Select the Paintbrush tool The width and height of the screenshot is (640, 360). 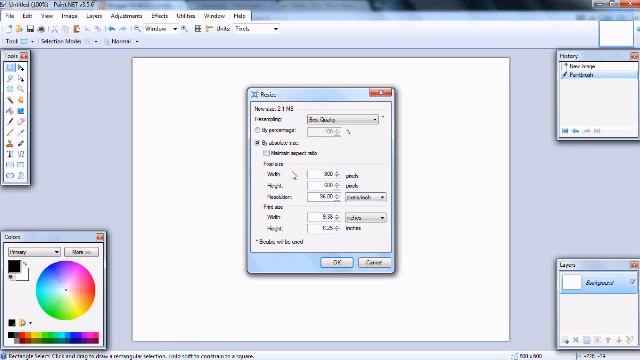[10, 122]
